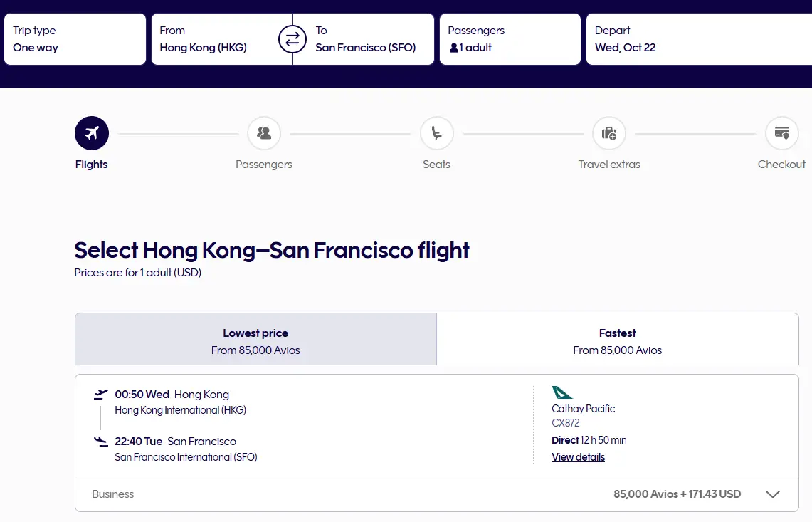This screenshot has width=812, height=522.
Task: Click the Cathay Pacific airline logo
Action: (561, 392)
